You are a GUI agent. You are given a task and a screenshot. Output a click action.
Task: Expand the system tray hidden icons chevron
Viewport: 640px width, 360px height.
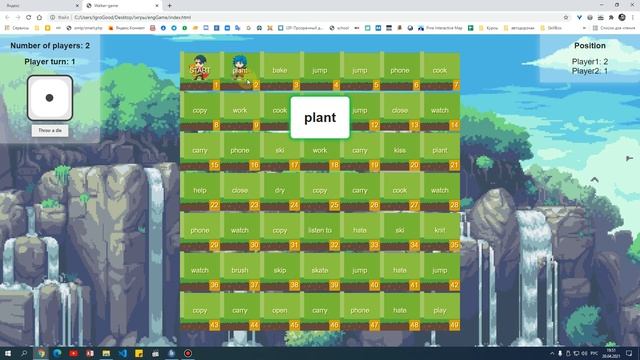[x=552, y=353]
